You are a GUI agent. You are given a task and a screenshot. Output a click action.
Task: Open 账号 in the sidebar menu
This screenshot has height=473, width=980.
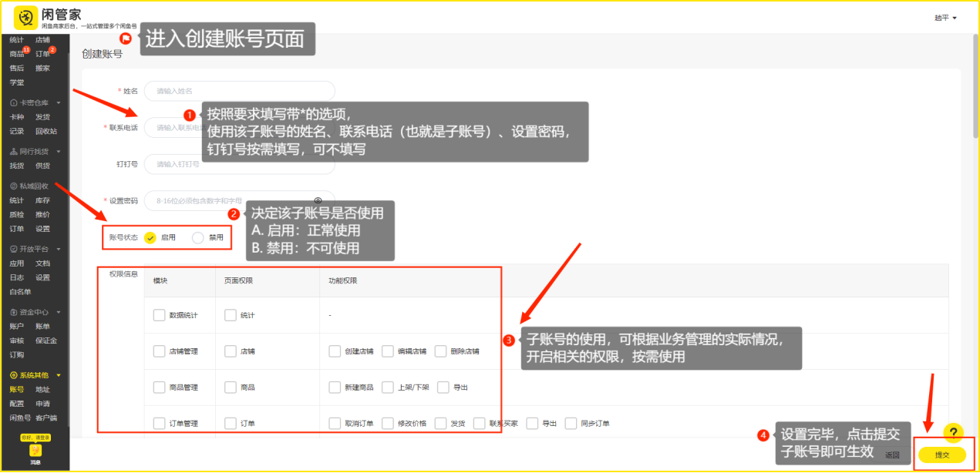[x=16, y=390]
